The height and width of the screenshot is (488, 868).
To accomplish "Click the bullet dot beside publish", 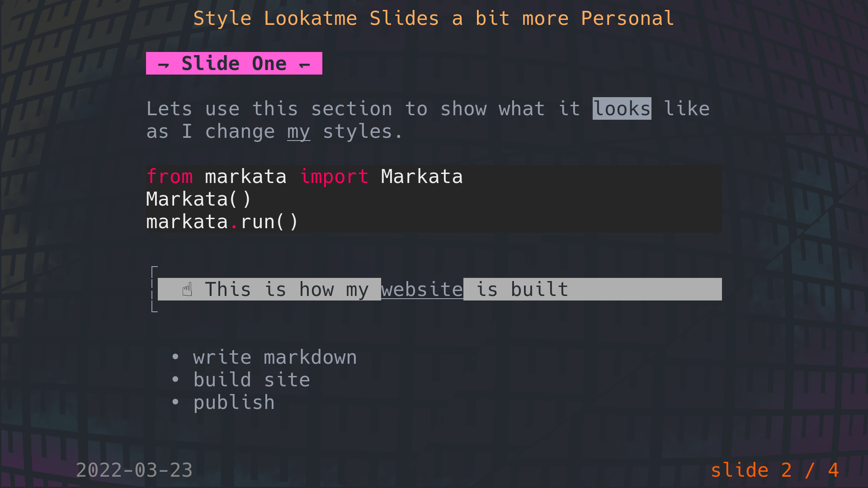I will pos(175,403).
